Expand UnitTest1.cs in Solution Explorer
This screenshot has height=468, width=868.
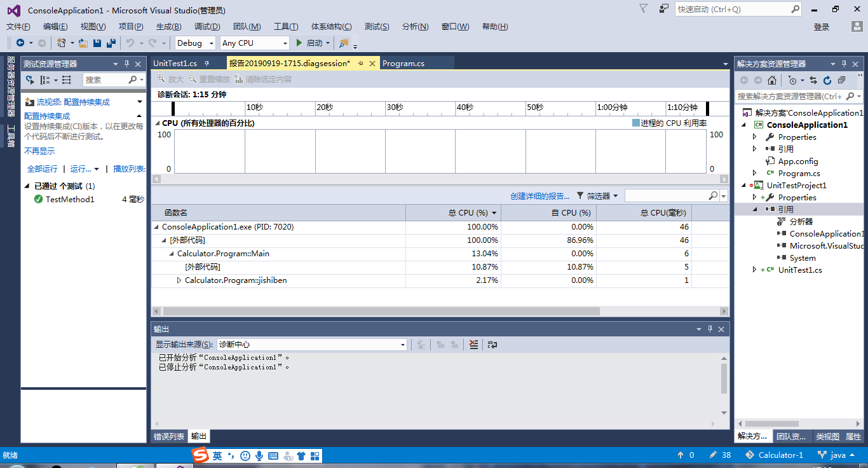click(x=755, y=270)
